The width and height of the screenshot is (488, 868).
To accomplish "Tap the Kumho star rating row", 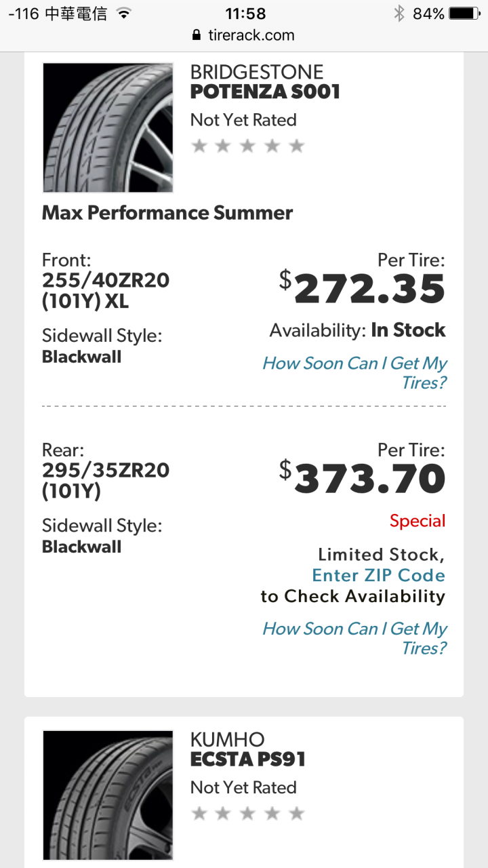I will point(248,813).
